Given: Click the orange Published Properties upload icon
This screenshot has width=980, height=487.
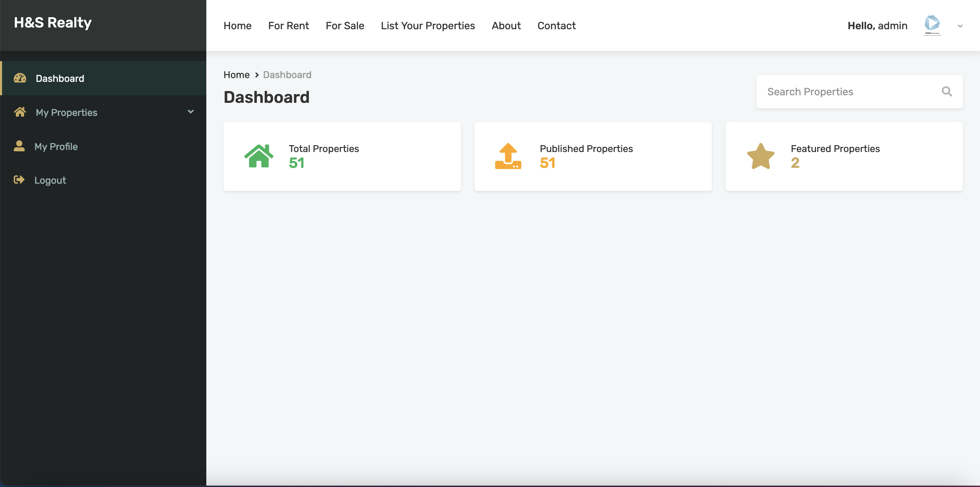Looking at the screenshot, I should point(508,156).
